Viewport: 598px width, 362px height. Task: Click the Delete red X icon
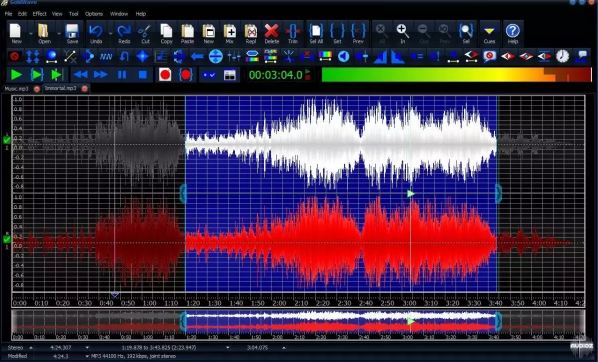272,34
